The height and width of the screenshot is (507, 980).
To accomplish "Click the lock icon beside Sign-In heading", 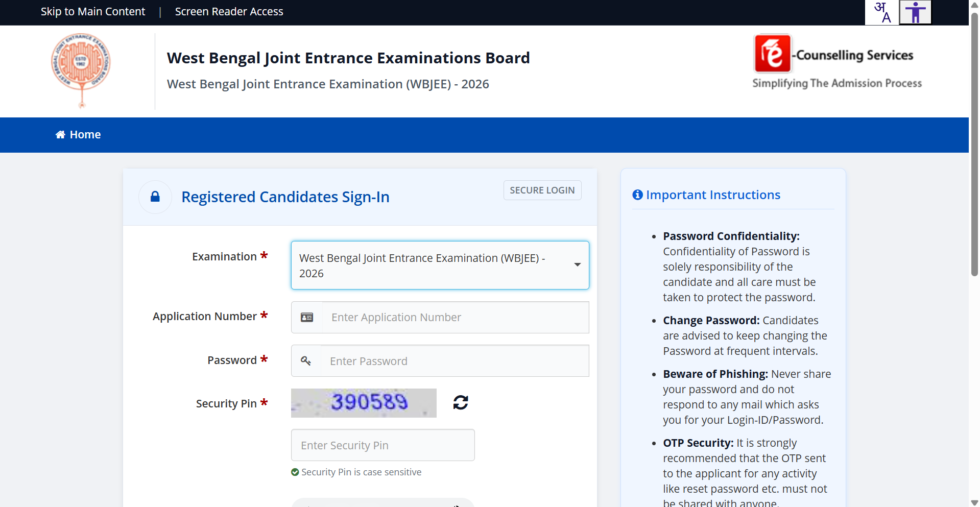I will click(155, 197).
